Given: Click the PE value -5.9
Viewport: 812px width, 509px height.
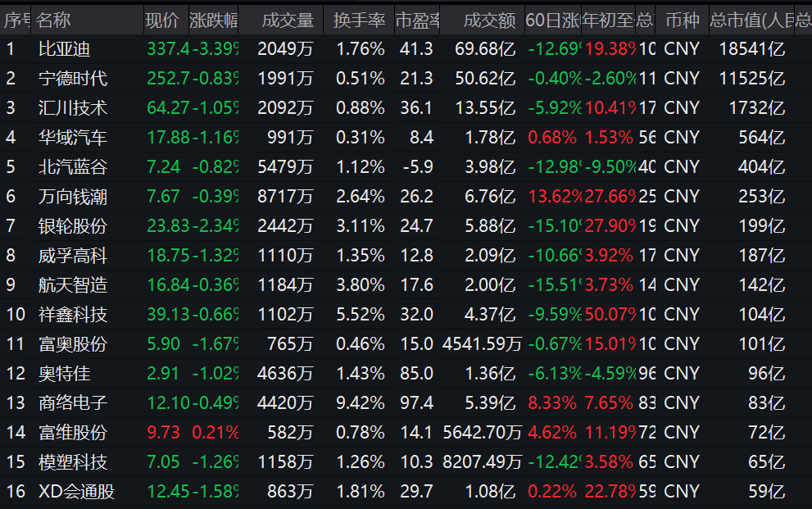Looking at the screenshot, I should coord(418,167).
